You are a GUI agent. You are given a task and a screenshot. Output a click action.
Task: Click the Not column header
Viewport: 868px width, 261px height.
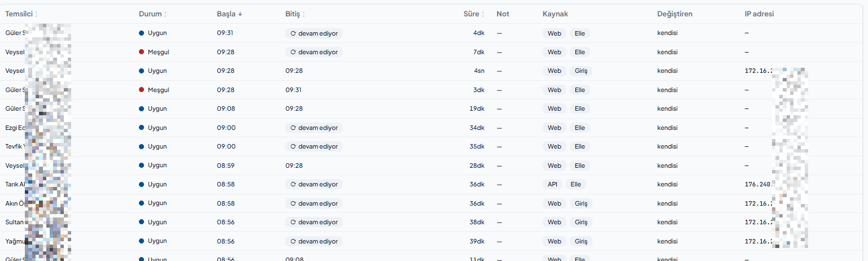coord(503,14)
